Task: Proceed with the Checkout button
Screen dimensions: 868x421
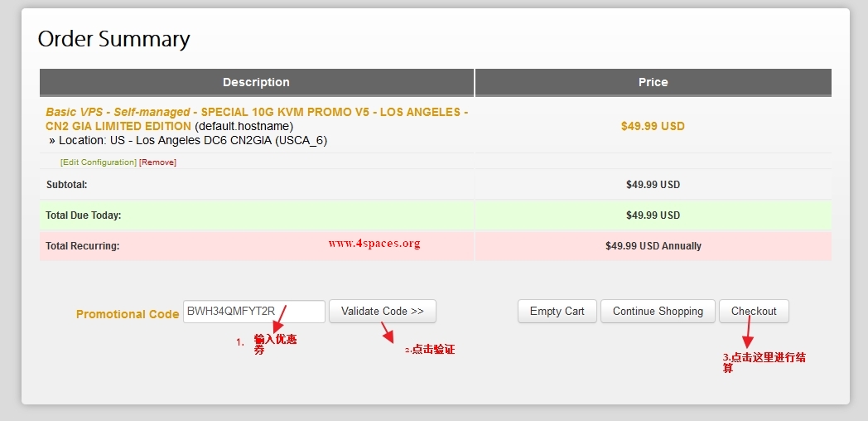Action: [x=754, y=312]
